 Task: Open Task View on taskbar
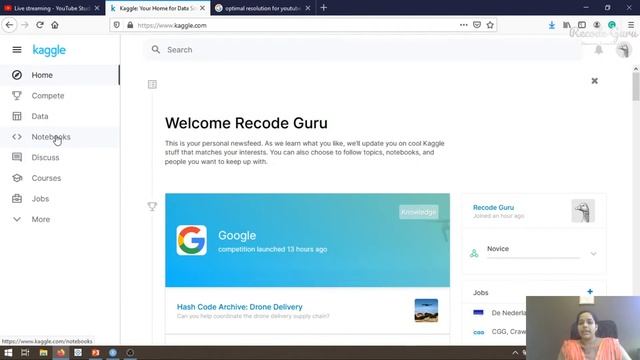click(x=25, y=353)
